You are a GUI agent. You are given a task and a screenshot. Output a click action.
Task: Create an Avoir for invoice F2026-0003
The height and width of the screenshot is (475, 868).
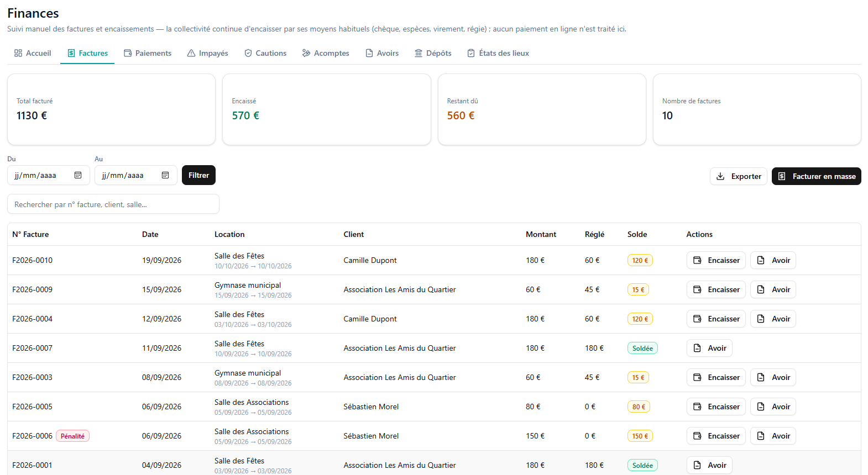773,377
